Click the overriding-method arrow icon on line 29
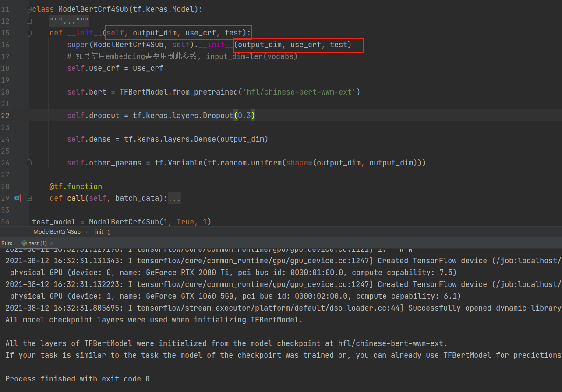 [x=17, y=198]
